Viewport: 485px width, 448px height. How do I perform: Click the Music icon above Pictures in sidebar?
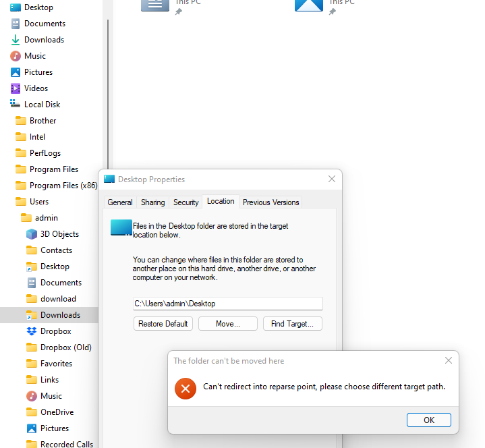16,56
